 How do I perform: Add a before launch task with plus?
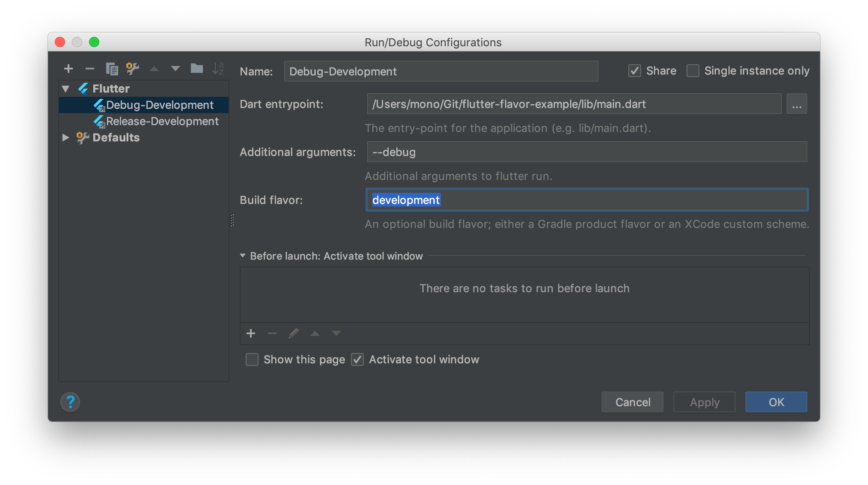click(251, 333)
